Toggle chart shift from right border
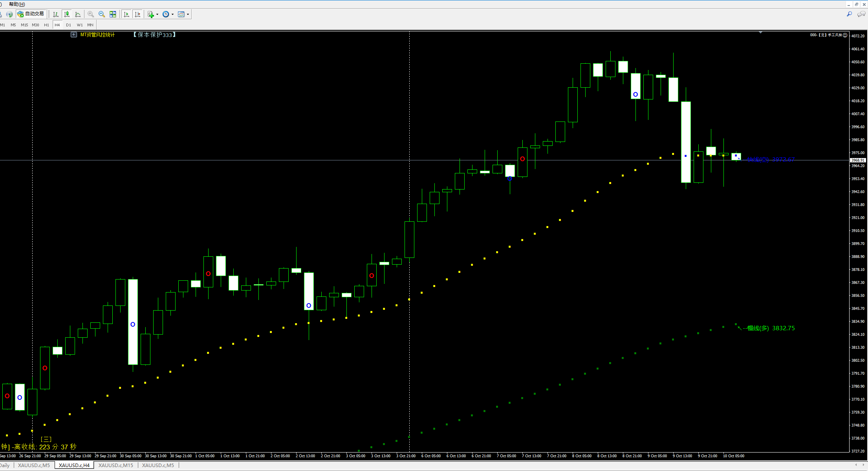Image resolution: width=868 pixels, height=471 pixels. click(137, 14)
